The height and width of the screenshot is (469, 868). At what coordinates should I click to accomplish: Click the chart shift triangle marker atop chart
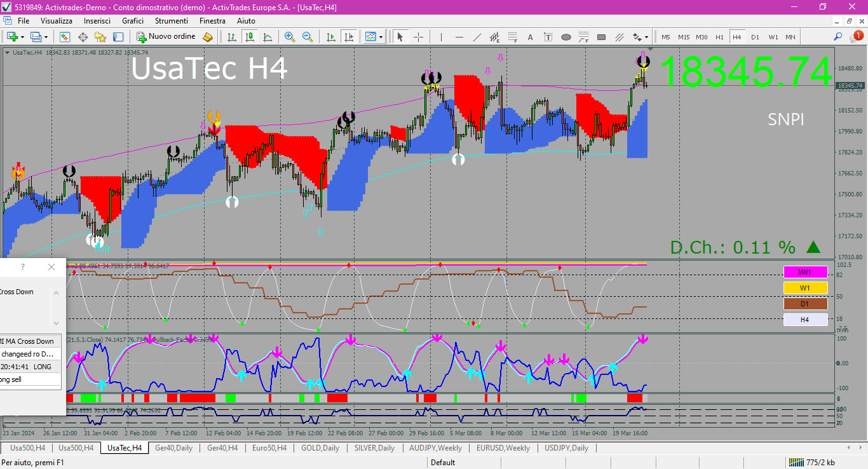tap(649, 50)
